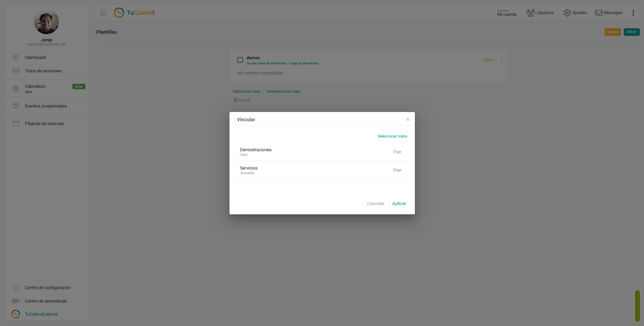Click the green page scrollbar thumb
Screen dimensions: 644x326
point(637,306)
